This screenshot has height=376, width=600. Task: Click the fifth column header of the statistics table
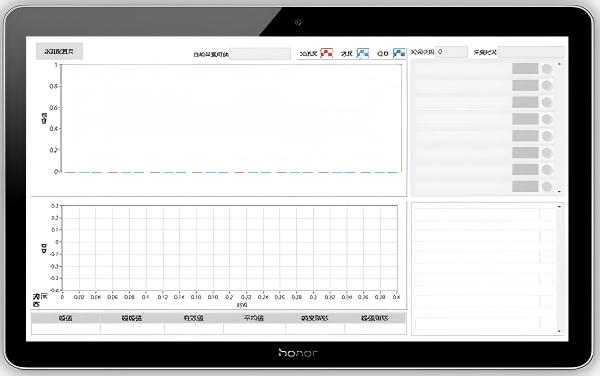[315, 318]
